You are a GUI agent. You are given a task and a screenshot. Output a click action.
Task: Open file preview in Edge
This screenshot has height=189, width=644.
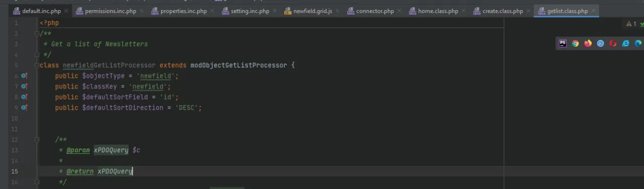638,44
